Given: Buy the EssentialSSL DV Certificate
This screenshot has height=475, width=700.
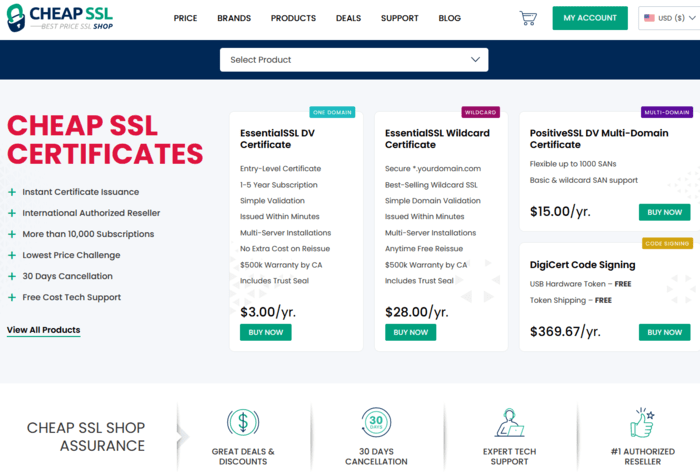Looking at the screenshot, I should (x=266, y=332).
